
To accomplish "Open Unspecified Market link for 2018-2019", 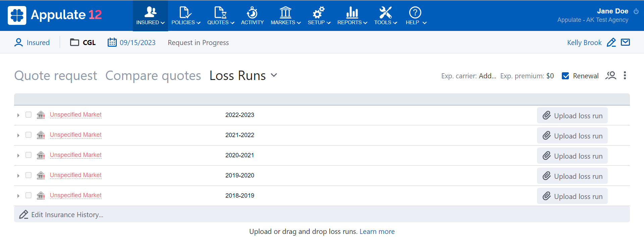I will [x=75, y=195].
